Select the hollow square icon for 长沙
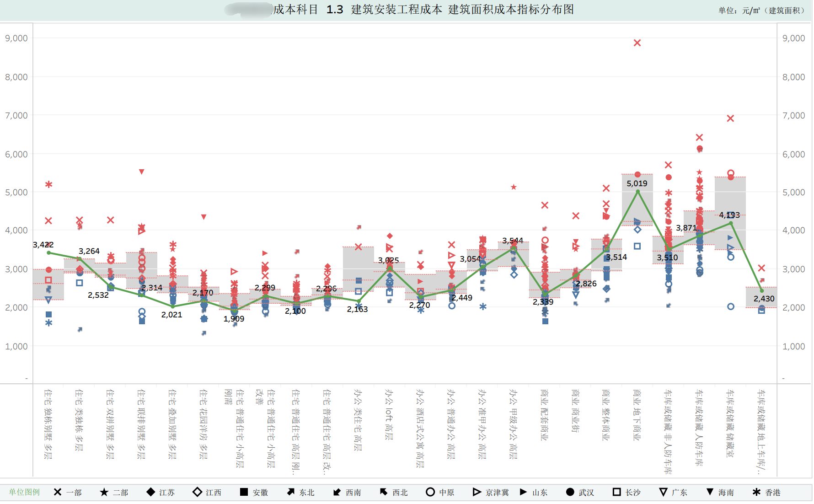 (616, 492)
